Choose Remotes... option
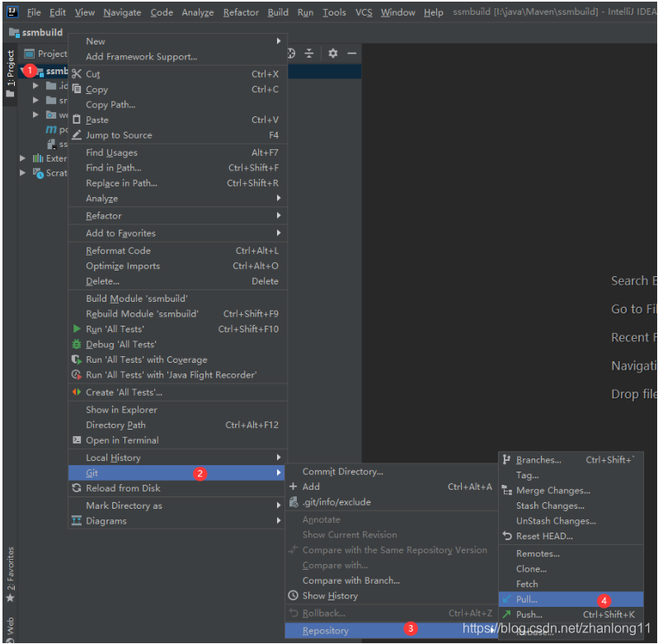The height and width of the screenshot is (644, 658). [571, 553]
